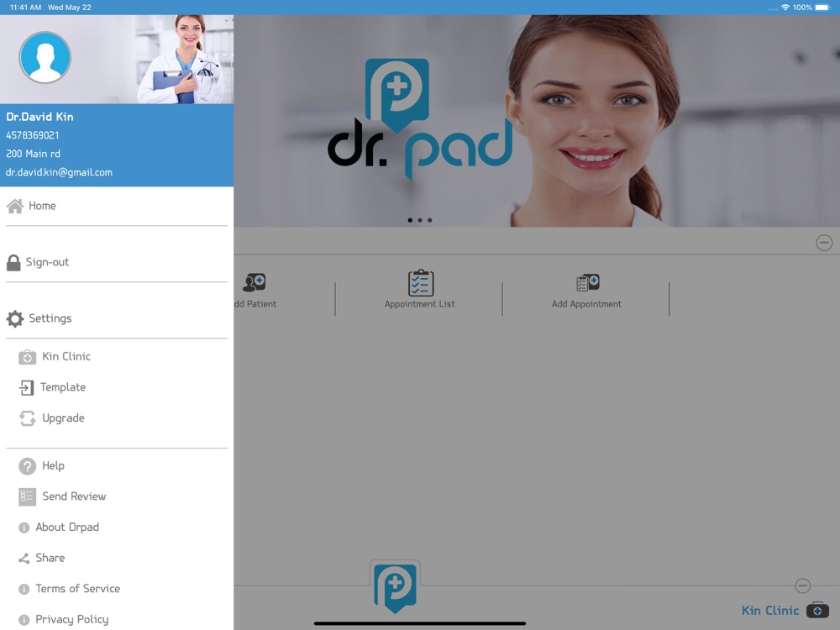Screen dimensions: 840x630
Task: Open Home from the side menu
Action: (x=116, y=206)
